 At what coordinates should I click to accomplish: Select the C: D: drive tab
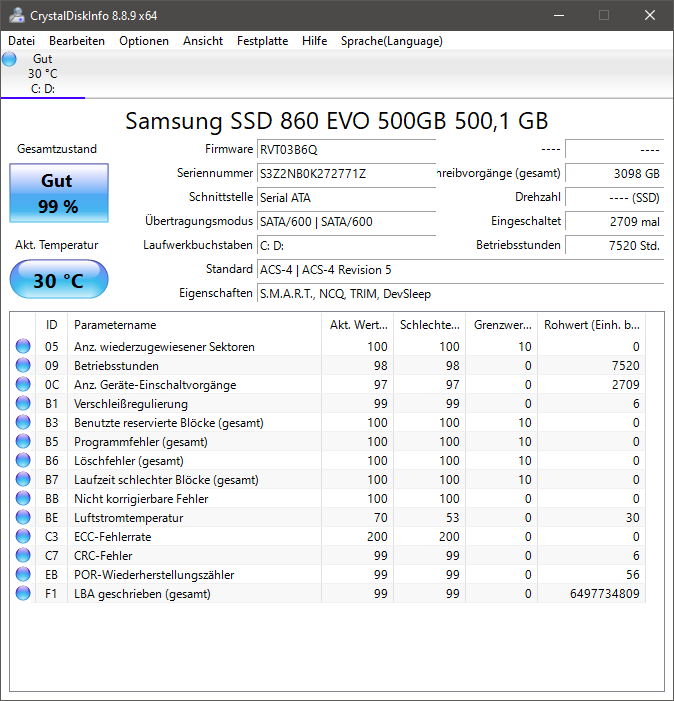pos(43,74)
